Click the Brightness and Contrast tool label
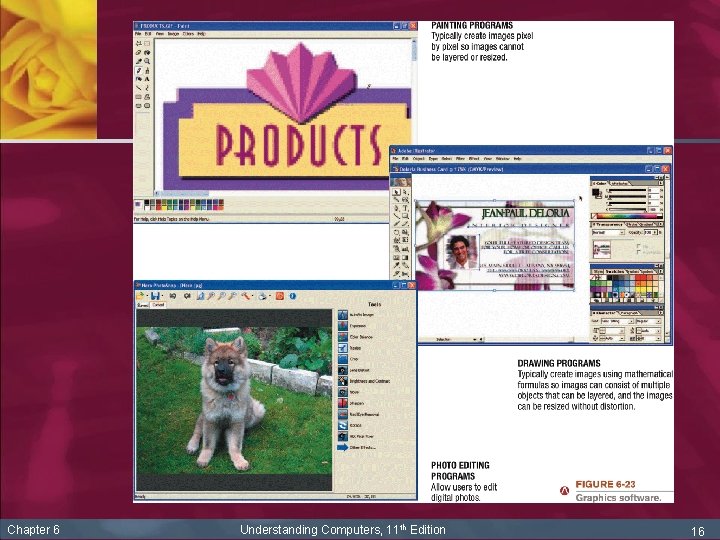Viewport: 720px width, 540px height. (370, 381)
